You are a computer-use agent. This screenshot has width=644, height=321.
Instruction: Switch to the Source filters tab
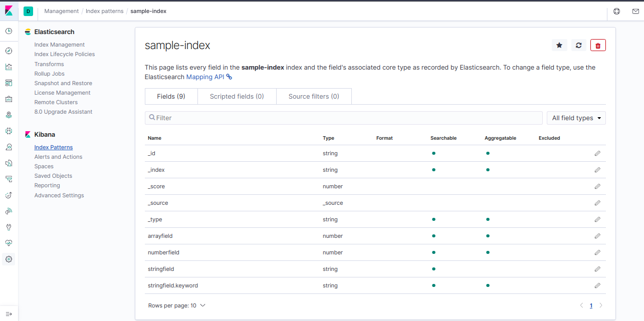[314, 96]
